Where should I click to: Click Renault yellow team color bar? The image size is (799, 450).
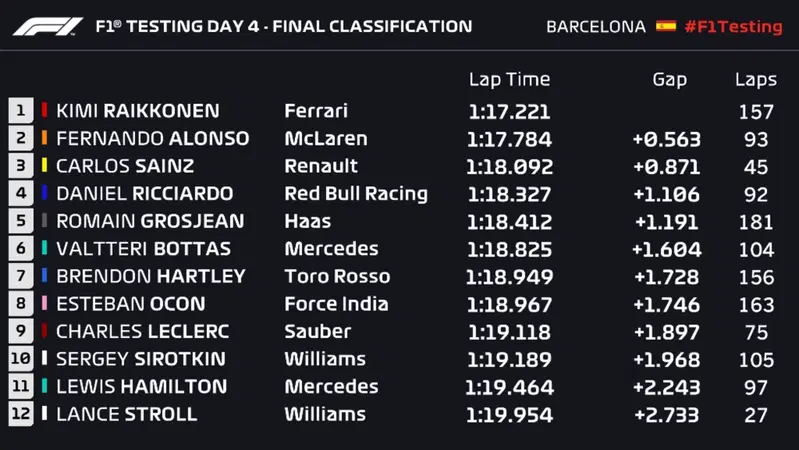pyautogui.click(x=44, y=165)
